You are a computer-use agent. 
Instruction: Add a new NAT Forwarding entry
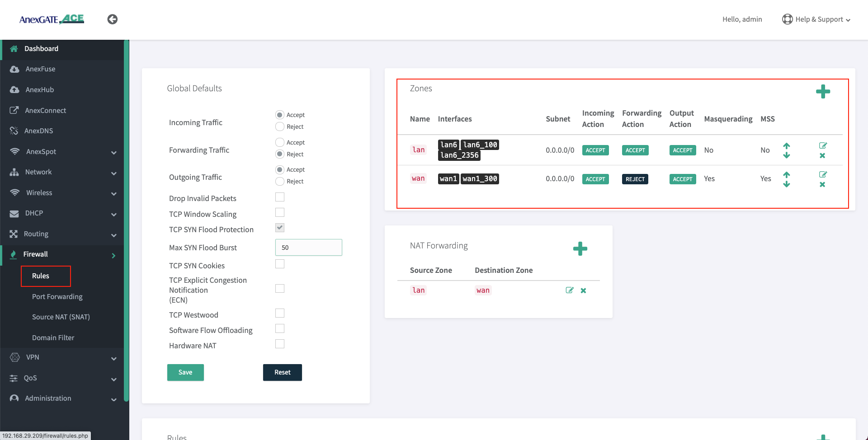coord(580,248)
